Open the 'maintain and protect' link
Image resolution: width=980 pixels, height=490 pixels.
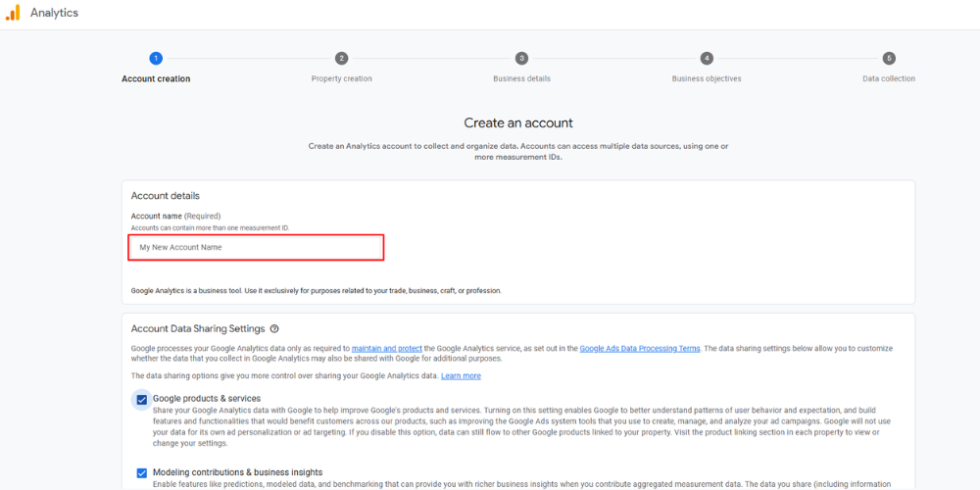coord(387,348)
